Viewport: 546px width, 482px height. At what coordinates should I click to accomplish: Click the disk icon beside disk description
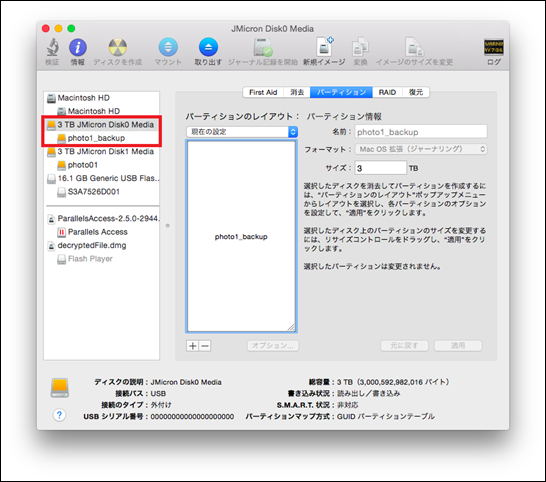[x=60, y=388]
